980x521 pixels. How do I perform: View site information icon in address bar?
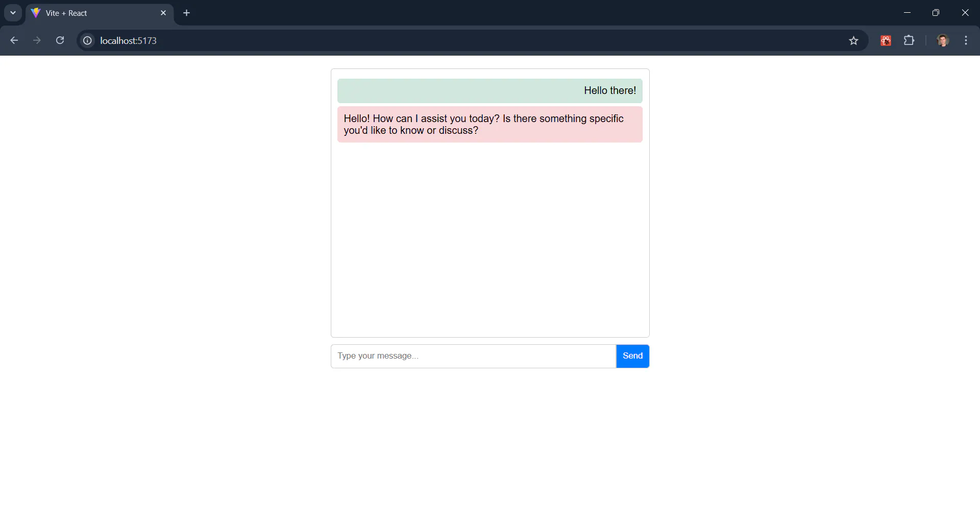(87, 40)
